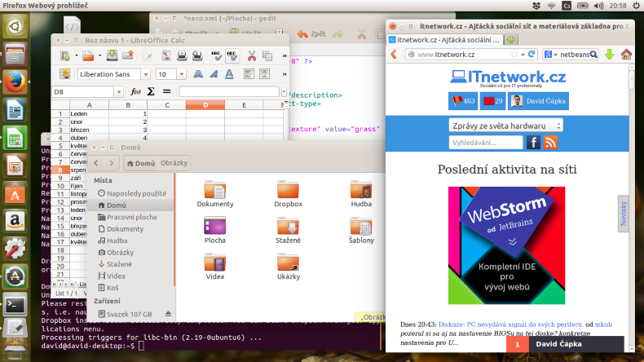Image resolution: width=644 pixels, height=362 pixels.
Task: Select the Dokumenty folder icon
Action: [215, 190]
